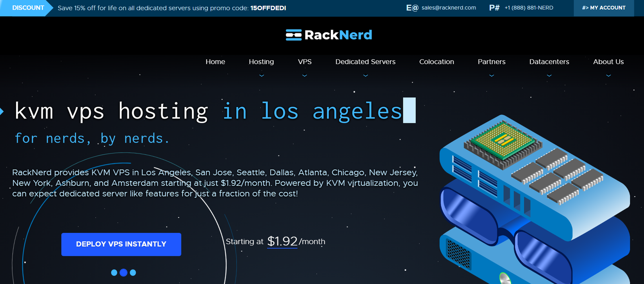This screenshot has height=284, width=644.
Task: Expand the chevron under Partners
Action: 491,75
